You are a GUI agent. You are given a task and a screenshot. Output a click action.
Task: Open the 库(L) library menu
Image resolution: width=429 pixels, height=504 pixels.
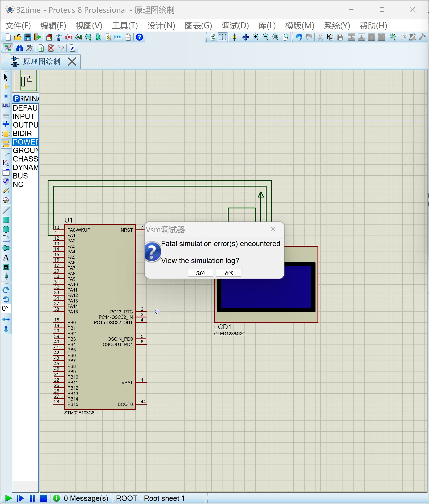(267, 25)
